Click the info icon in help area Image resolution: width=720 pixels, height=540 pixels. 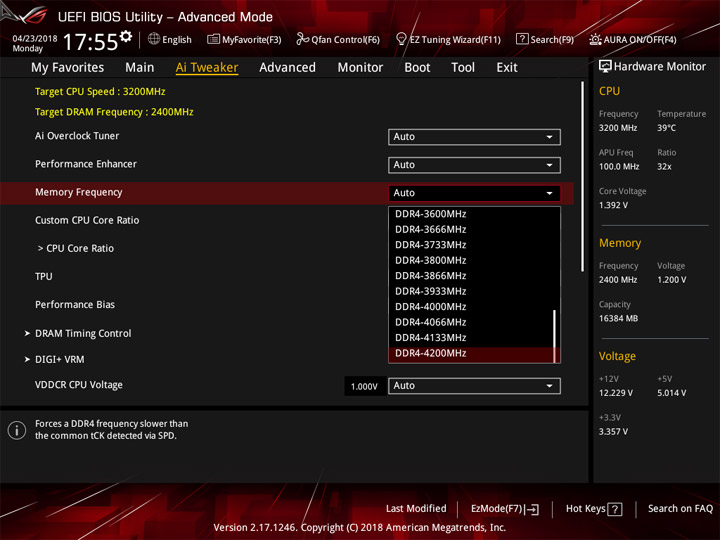[x=17, y=430]
